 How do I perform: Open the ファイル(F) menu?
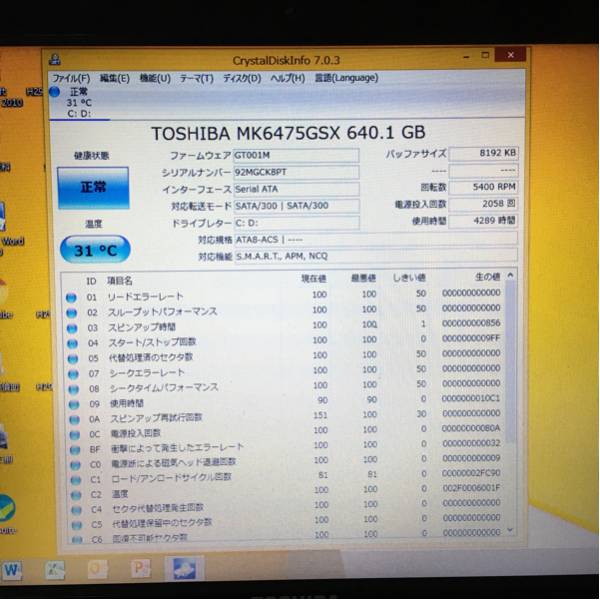click(71, 78)
